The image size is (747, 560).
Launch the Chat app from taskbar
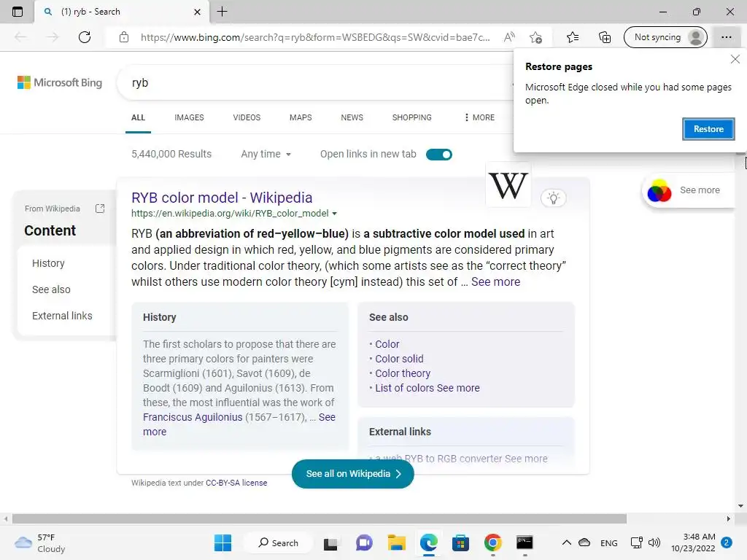(x=364, y=542)
